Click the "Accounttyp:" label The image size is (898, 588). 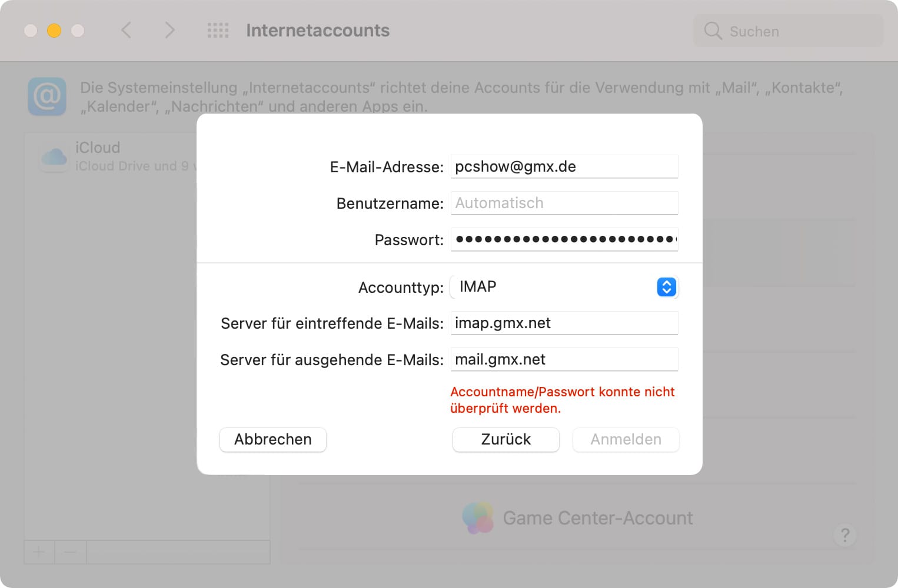tap(401, 288)
